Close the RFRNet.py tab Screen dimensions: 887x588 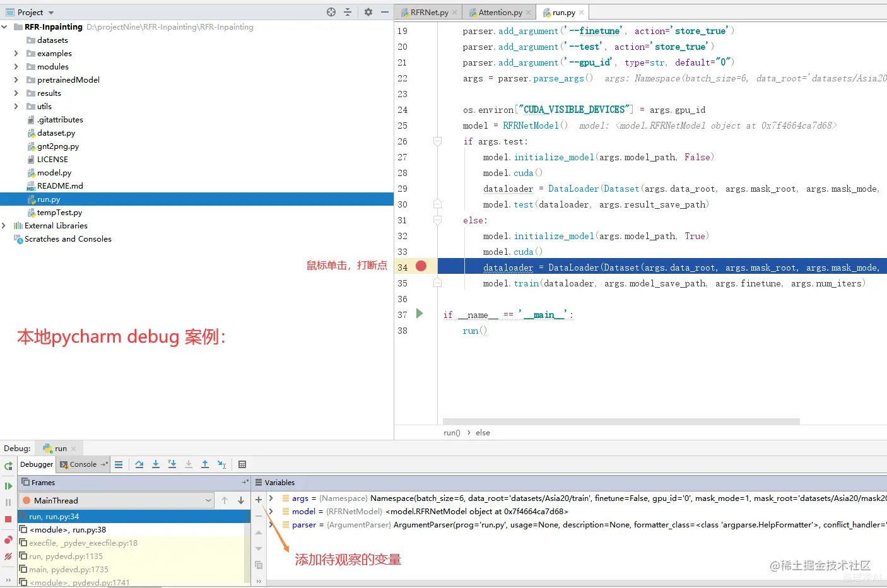coord(454,13)
